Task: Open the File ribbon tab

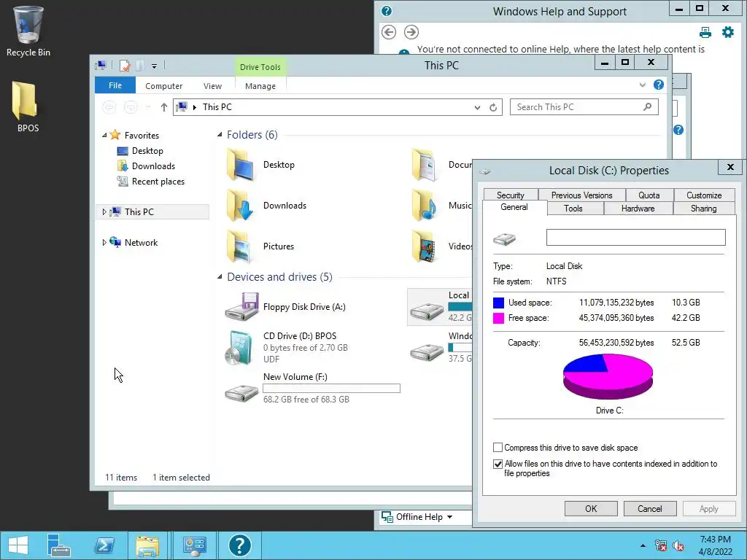Action: 115,86
